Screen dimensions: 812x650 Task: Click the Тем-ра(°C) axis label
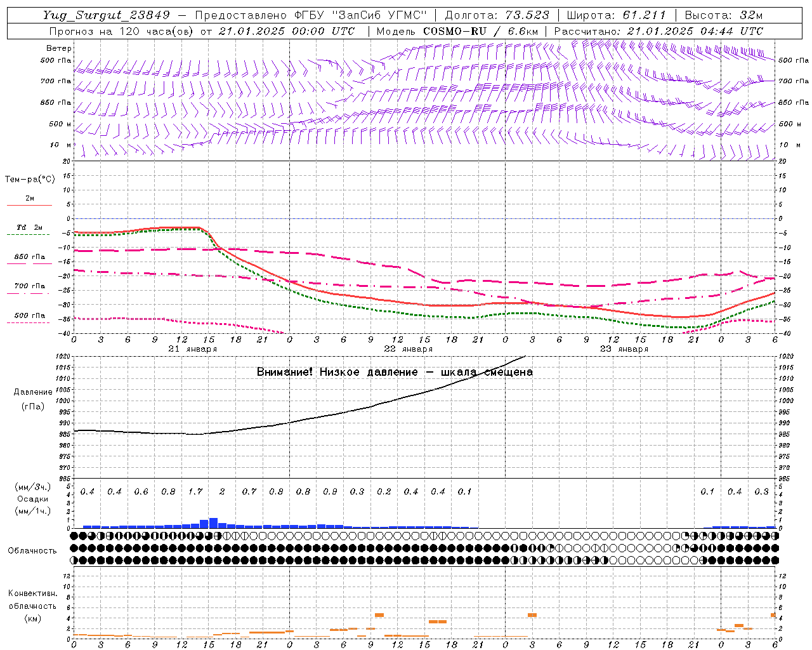[x=30, y=180]
